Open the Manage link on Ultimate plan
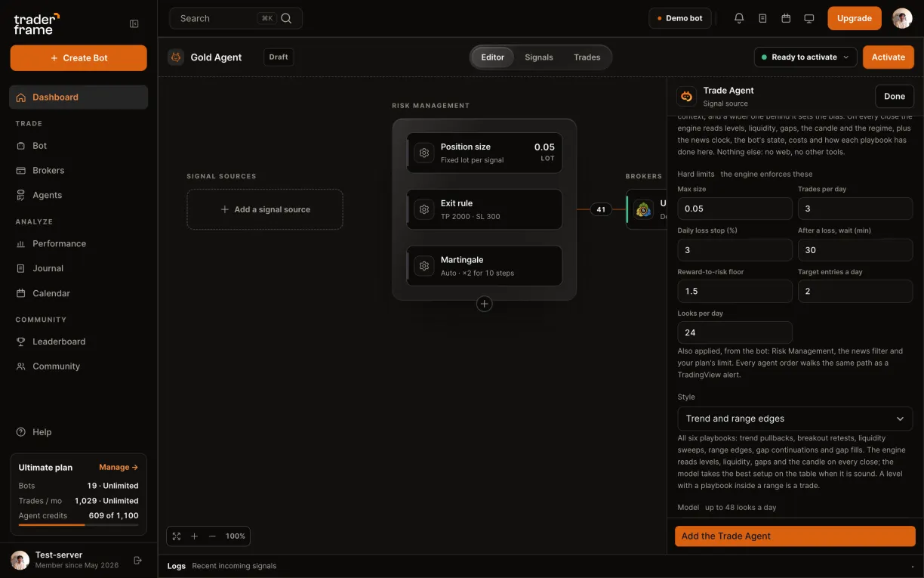 tap(119, 468)
